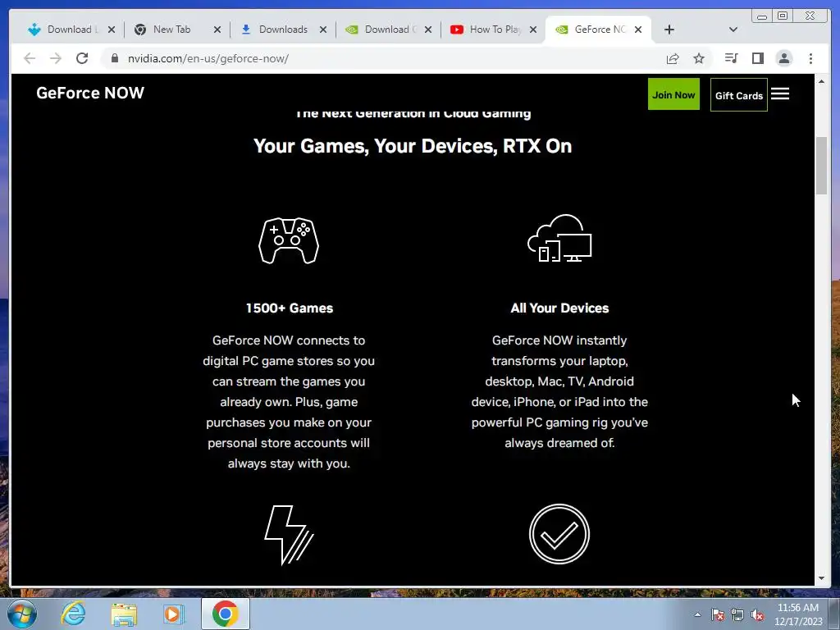The width and height of the screenshot is (840, 630).
Task: Click the padlock site info icon
Action: click(115, 58)
